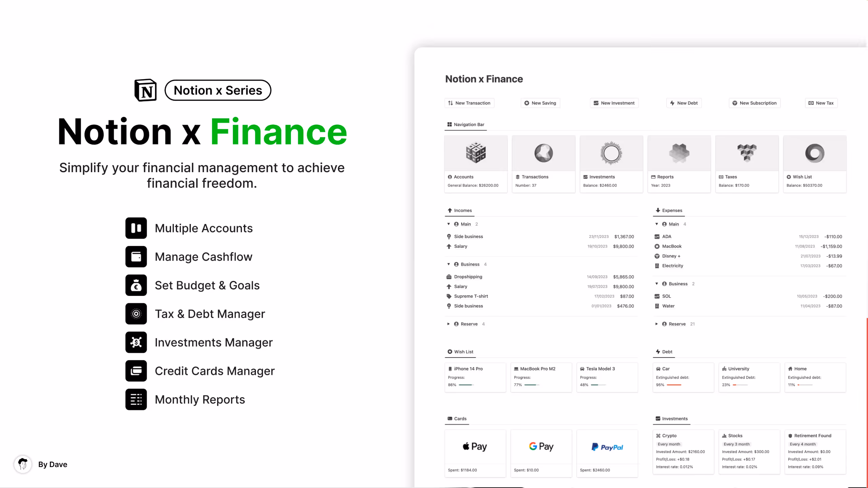Screen dimensions: 868x488
Task: Click the Investments Manager icon
Action: [x=136, y=342]
